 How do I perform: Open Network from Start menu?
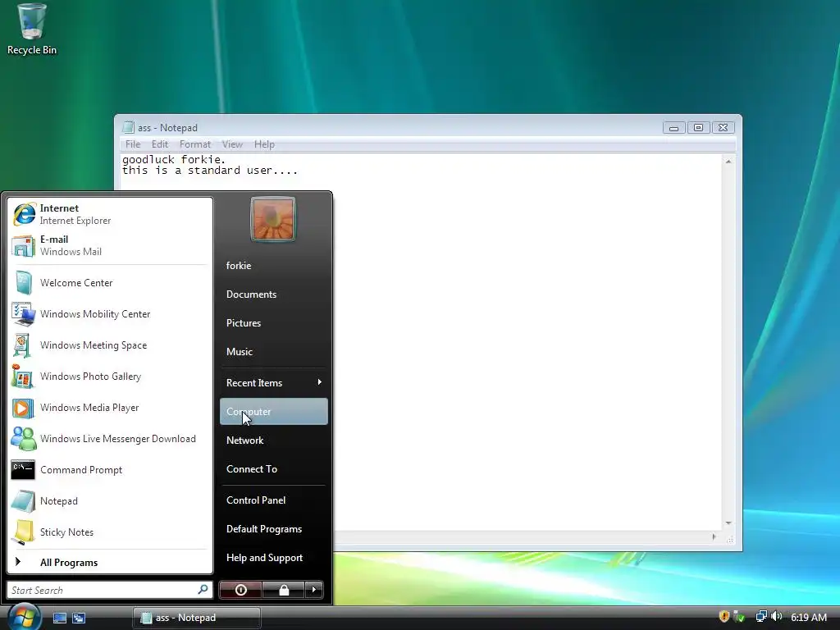click(x=273, y=440)
